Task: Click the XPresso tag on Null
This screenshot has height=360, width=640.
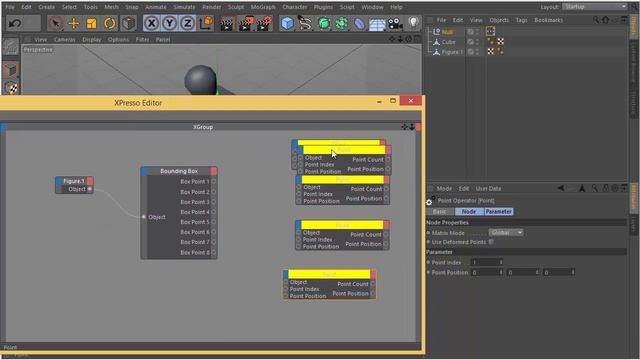Action: [x=490, y=31]
